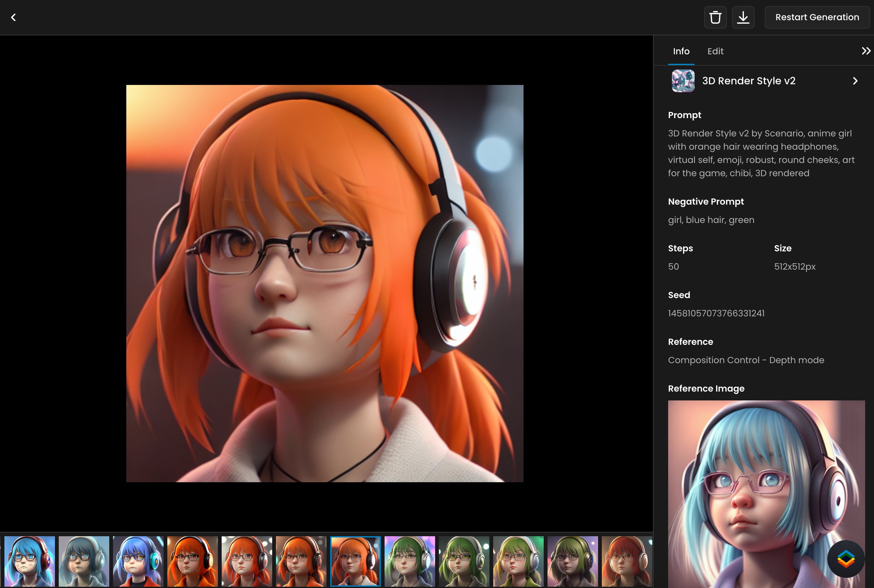
Task: Open the first orange-haired thumbnail in the strip
Action: coord(192,561)
